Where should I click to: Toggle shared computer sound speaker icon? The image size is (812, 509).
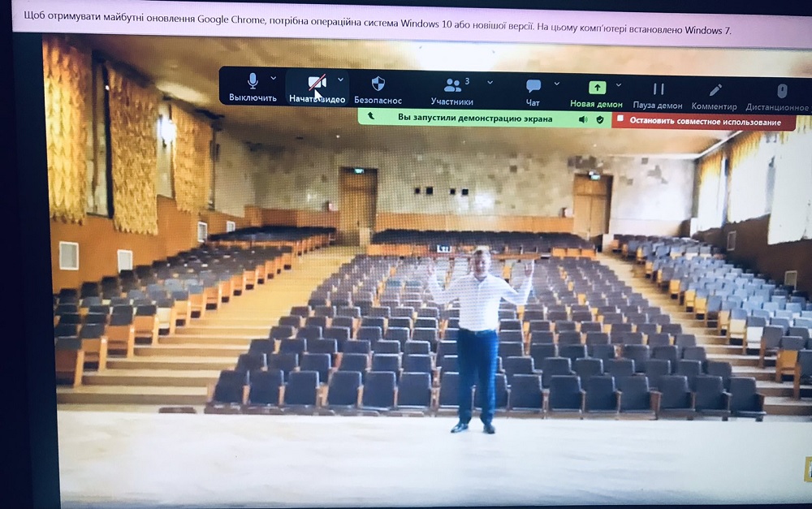click(x=583, y=119)
